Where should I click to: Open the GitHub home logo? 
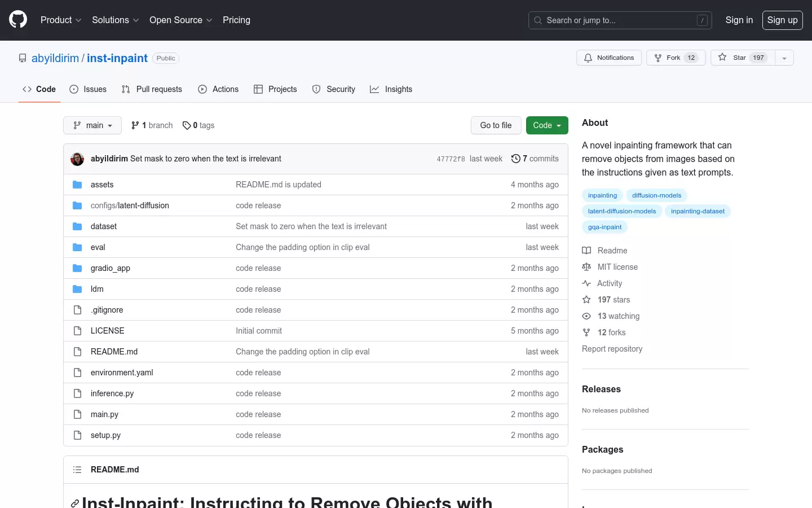(18, 20)
